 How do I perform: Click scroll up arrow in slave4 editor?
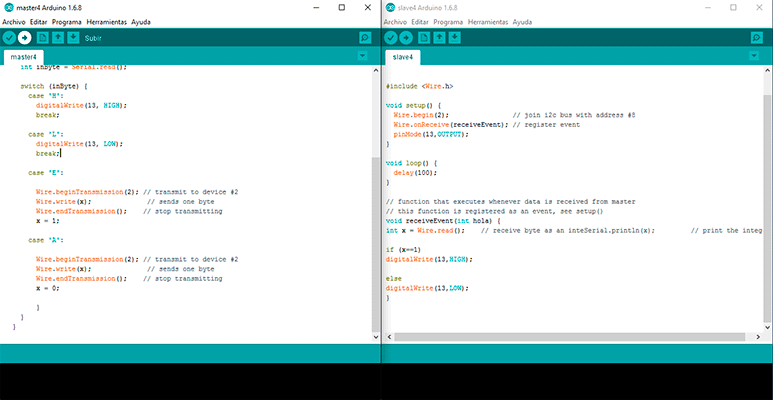point(767,71)
